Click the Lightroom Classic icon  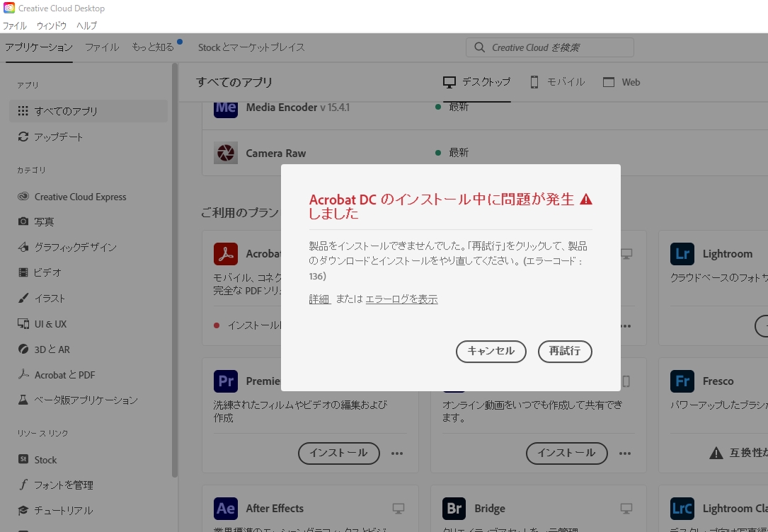(682, 508)
